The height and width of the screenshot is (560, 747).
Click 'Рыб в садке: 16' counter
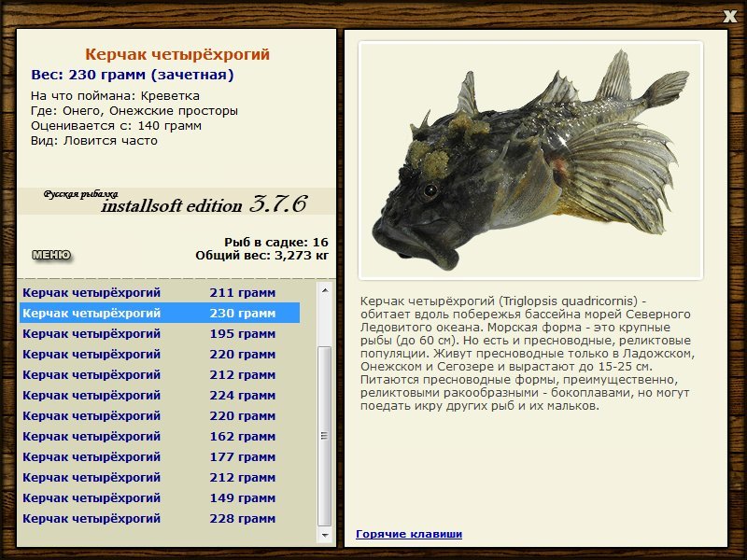276,242
